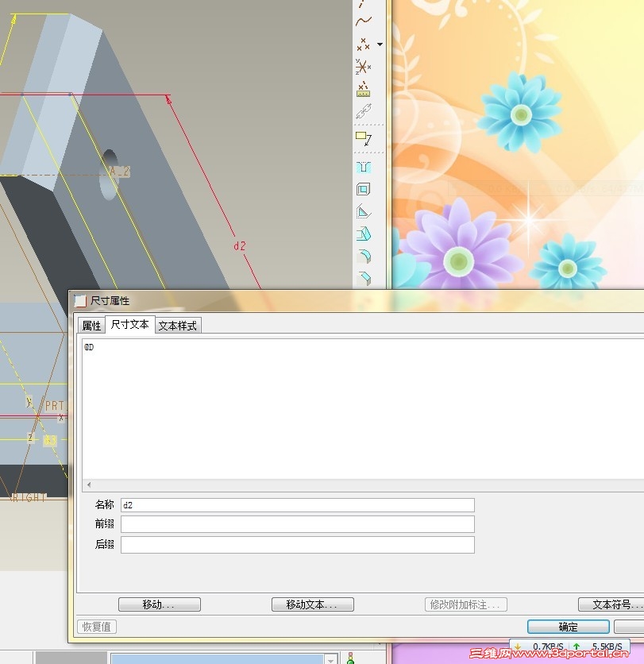Select the Round tool icon
The height and width of the screenshot is (664, 644).
point(364,256)
